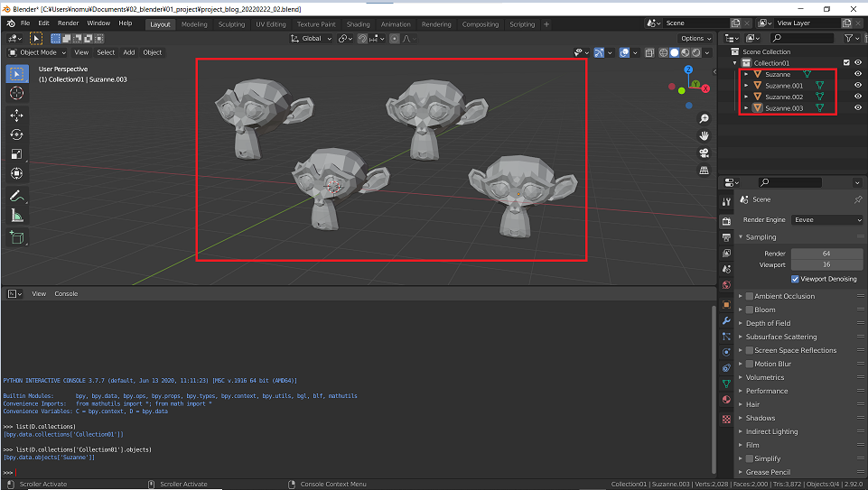Screen dimensions: 868x490
Task: Select the Move tool
Action: click(x=16, y=115)
